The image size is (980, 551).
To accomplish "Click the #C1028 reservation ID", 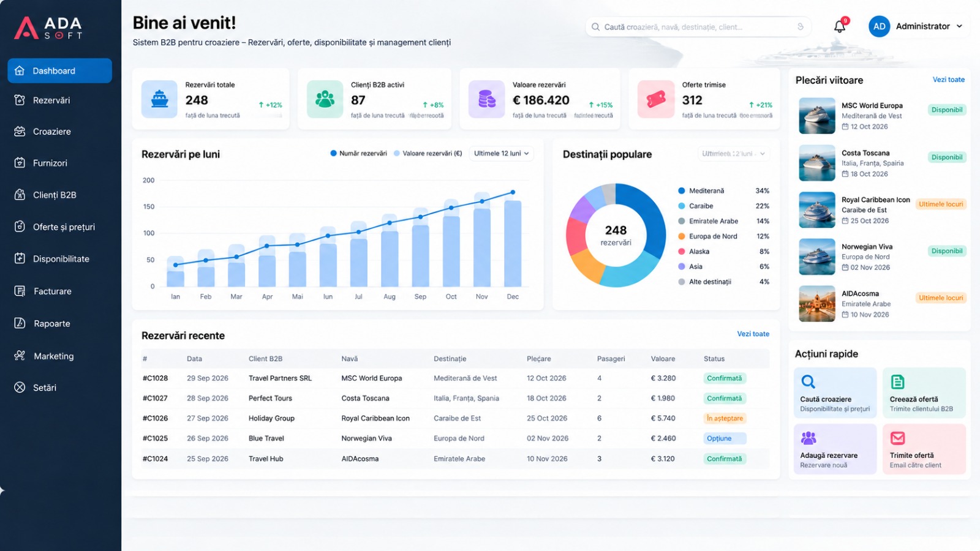I will pyautogui.click(x=155, y=378).
